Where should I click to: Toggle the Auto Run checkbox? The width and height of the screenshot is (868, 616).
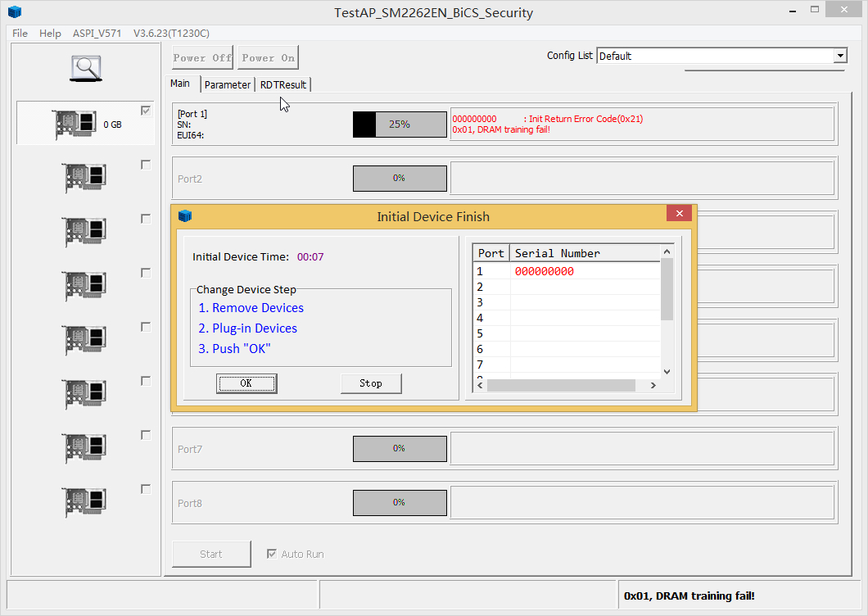click(272, 554)
